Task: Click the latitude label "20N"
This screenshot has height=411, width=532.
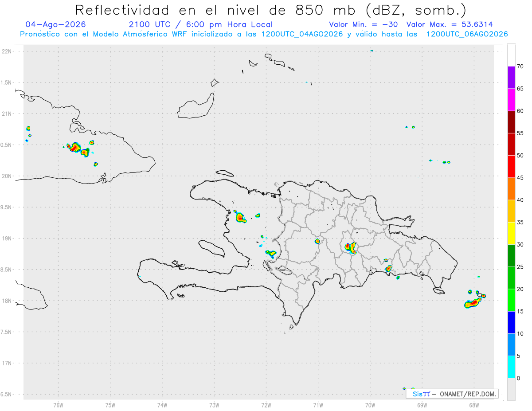Action: click(x=7, y=176)
